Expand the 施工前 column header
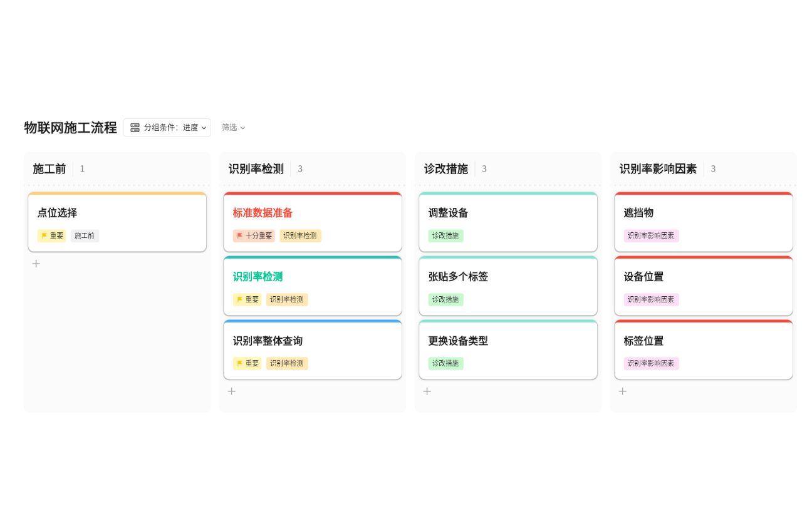The height and width of the screenshot is (526, 812). point(49,168)
